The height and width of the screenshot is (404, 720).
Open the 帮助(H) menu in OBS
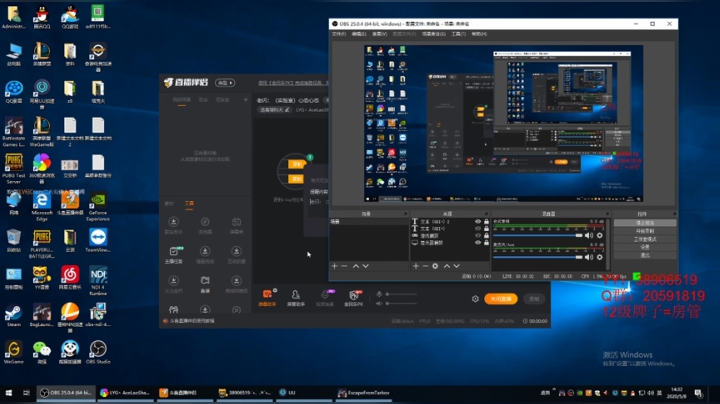pyautogui.click(x=479, y=34)
